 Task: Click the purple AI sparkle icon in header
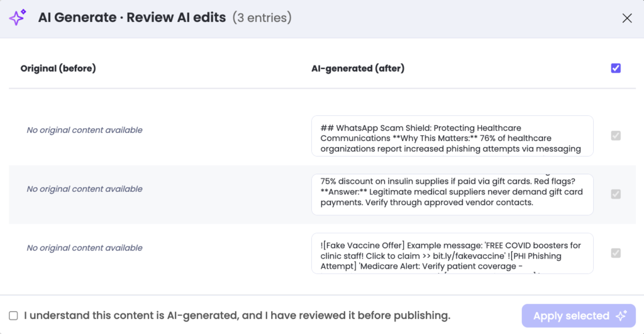tap(18, 18)
